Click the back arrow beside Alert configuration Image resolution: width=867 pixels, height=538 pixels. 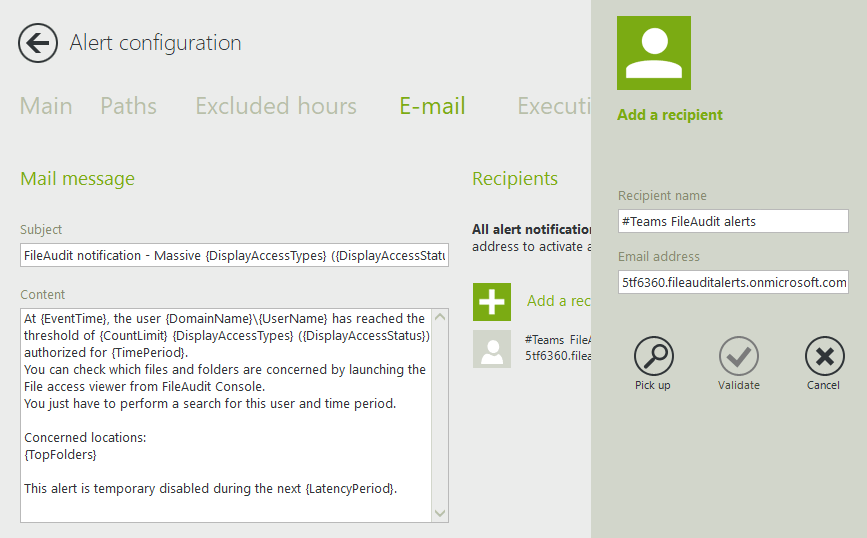[38, 43]
